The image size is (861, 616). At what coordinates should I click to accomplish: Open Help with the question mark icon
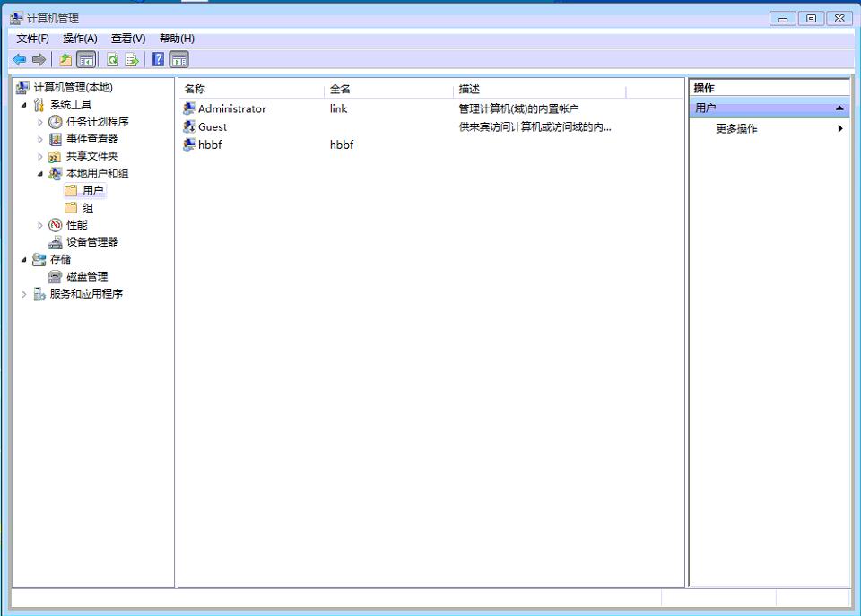pos(158,60)
